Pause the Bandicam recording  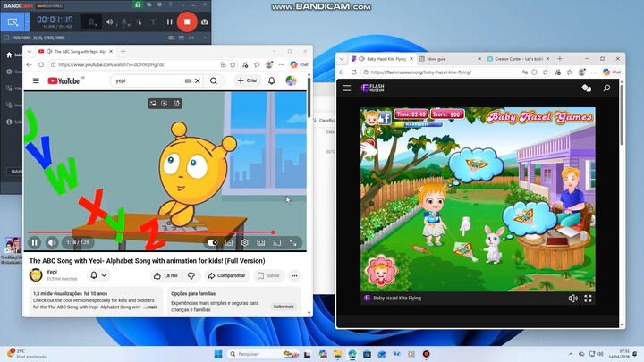169,21
